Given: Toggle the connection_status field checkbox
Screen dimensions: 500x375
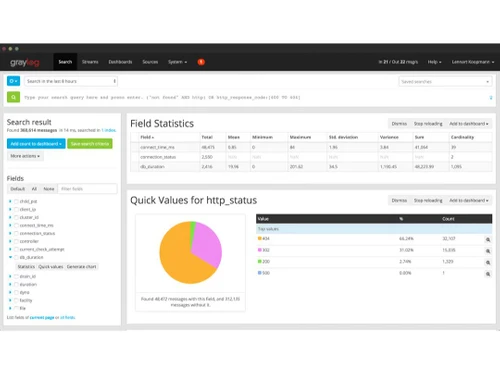Looking at the screenshot, I should 16,233.
